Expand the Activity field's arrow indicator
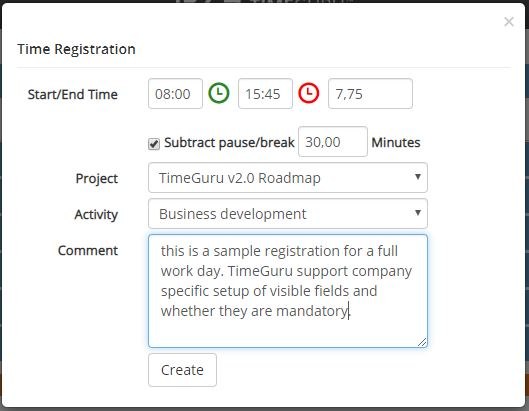 (x=418, y=213)
